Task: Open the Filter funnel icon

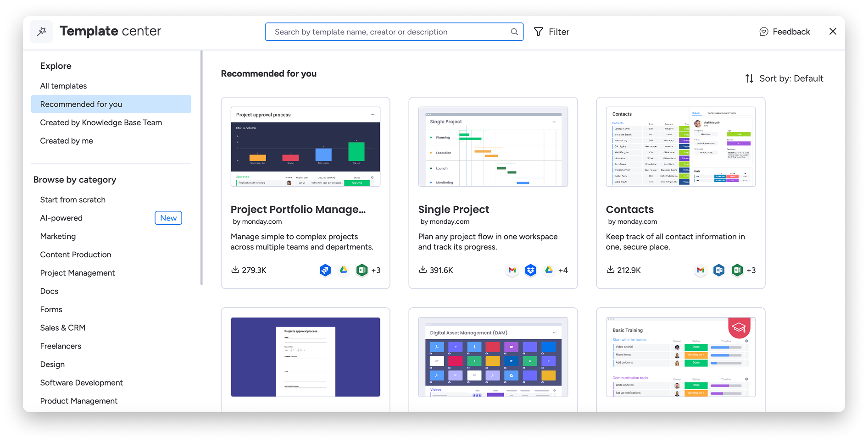Action: [539, 32]
